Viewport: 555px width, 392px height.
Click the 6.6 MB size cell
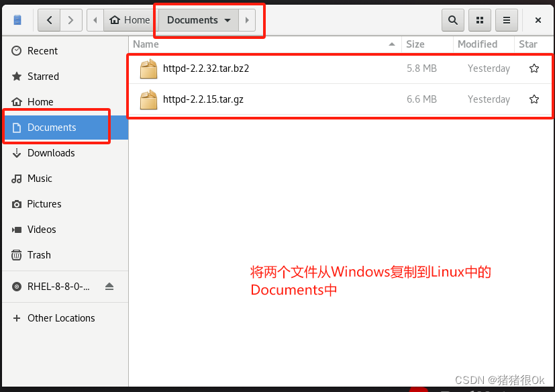(x=421, y=99)
